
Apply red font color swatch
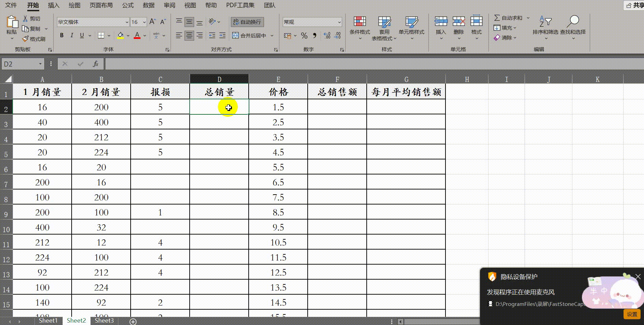click(x=137, y=36)
